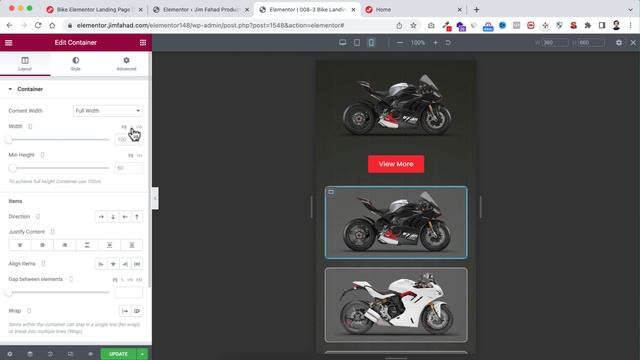
Task: Switch to the Style tab
Action: coord(76,64)
